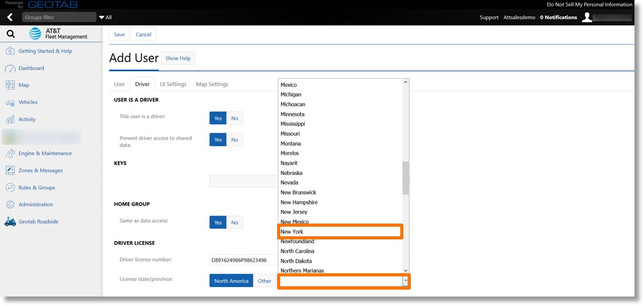Set 'Same as data access' to Yes
Viewport: 644px width, 306px height.
pyautogui.click(x=218, y=222)
